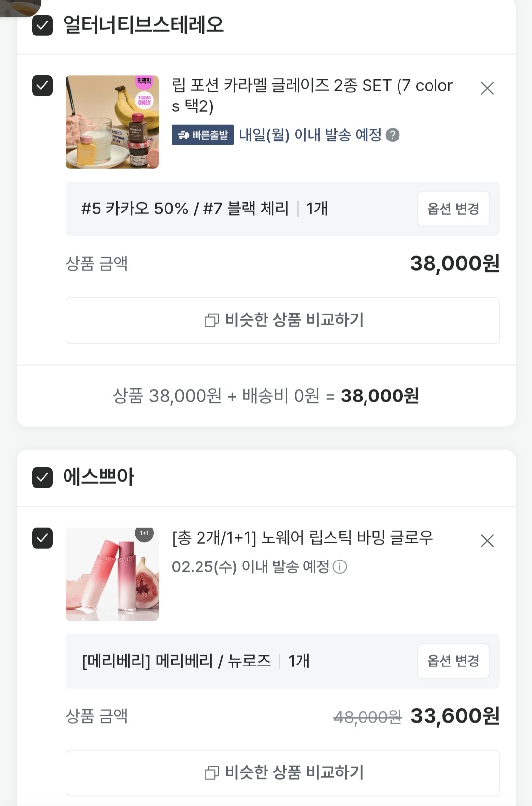
Task: Open 옵션 변경 for 메리베리 / 뉴로즈
Action: pyautogui.click(x=453, y=661)
